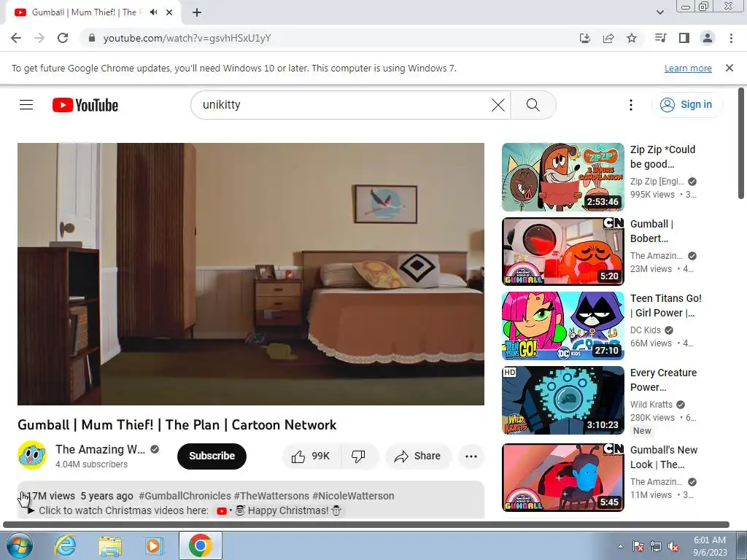Click the search box containing unikitty
The height and width of the screenshot is (560, 747).
click(343, 105)
